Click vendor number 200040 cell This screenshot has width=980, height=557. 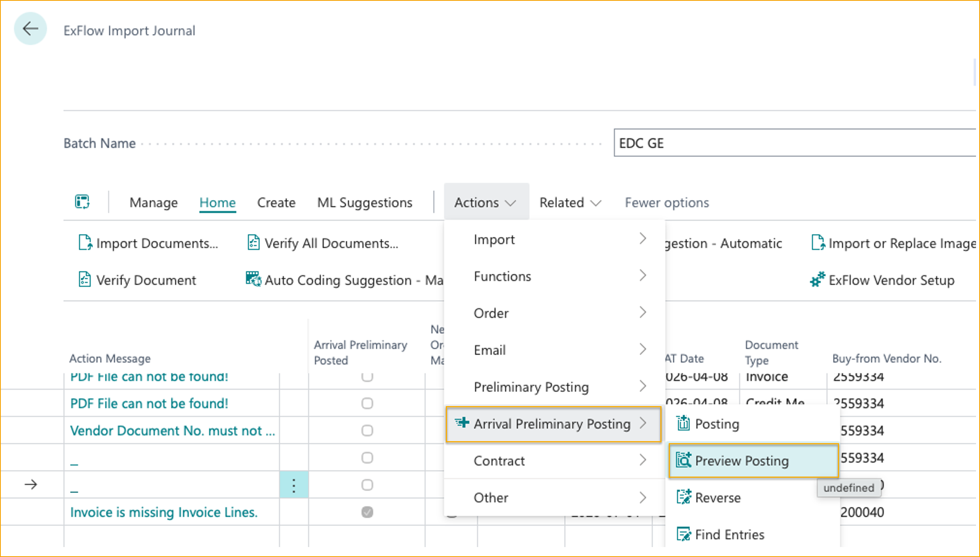(862, 512)
